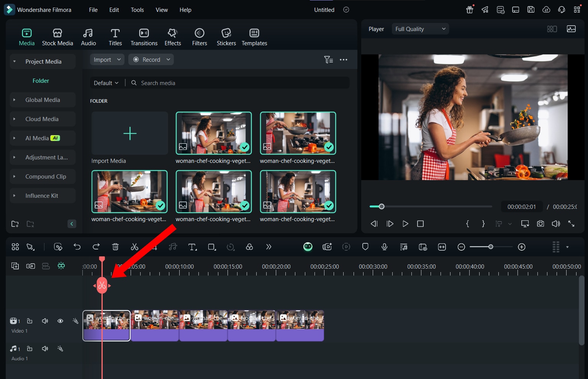The height and width of the screenshot is (379, 588).
Task: Open the Titles tab
Action: [x=115, y=37]
